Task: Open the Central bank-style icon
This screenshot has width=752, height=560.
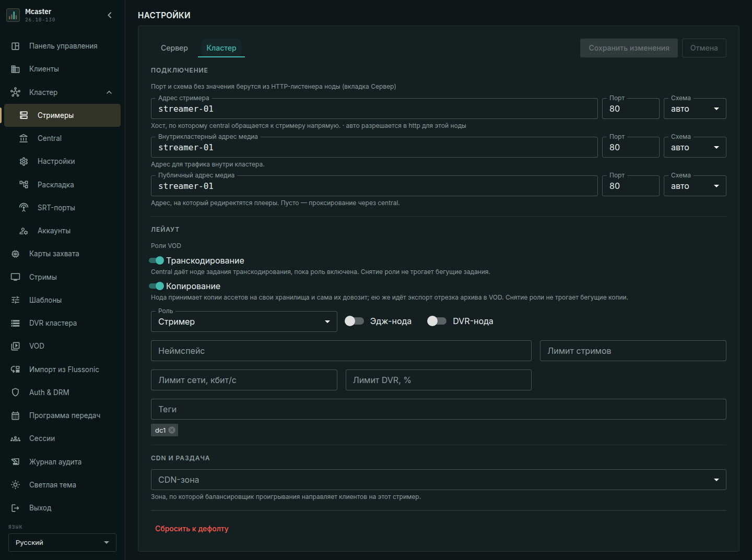Action: pyautogui.click(x=24, y=138)
